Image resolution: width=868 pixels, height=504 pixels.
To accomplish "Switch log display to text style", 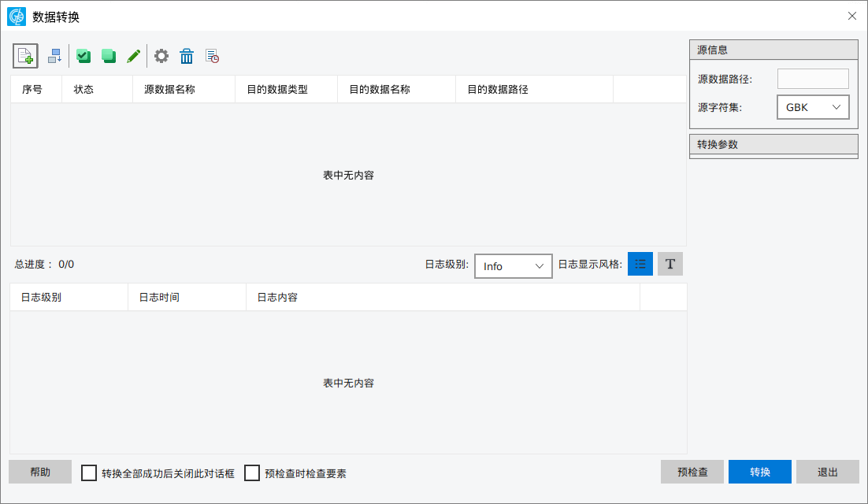I will pos(670,265).
